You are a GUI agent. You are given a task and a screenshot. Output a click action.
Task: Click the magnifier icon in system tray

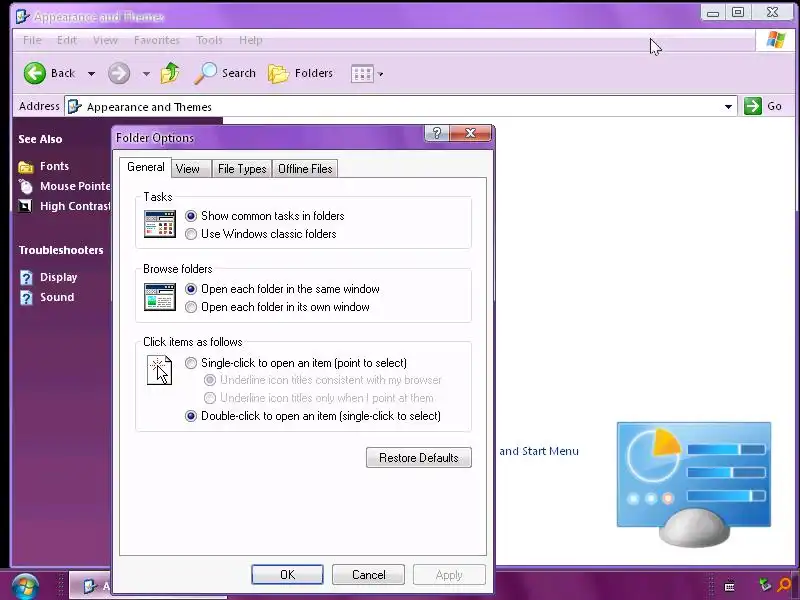coord(784,585)
